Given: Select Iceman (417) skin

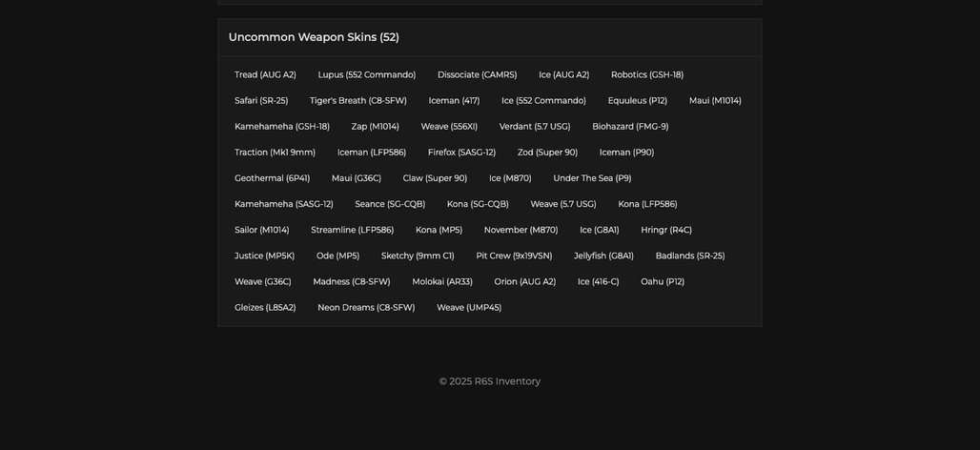Looking at the screenshot, I should tap(454, 101).
